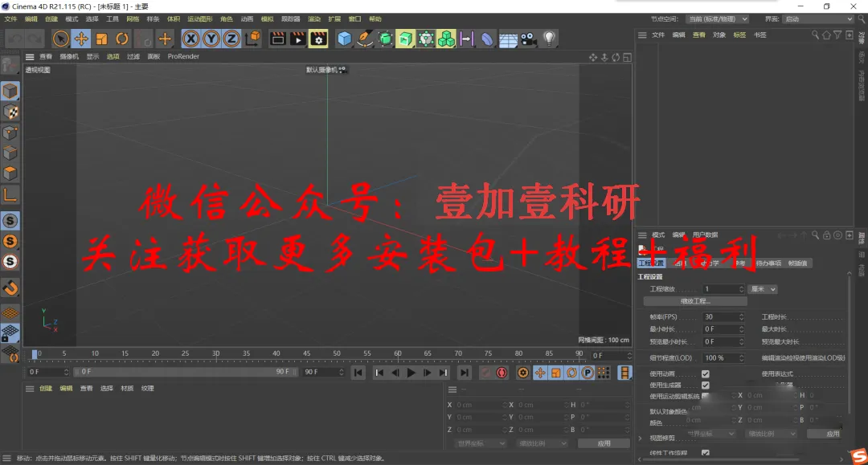The width and height of the screenshot is (868, 465).
Task: Render the active view (clapperboard icon)
Action: [277, 39]
